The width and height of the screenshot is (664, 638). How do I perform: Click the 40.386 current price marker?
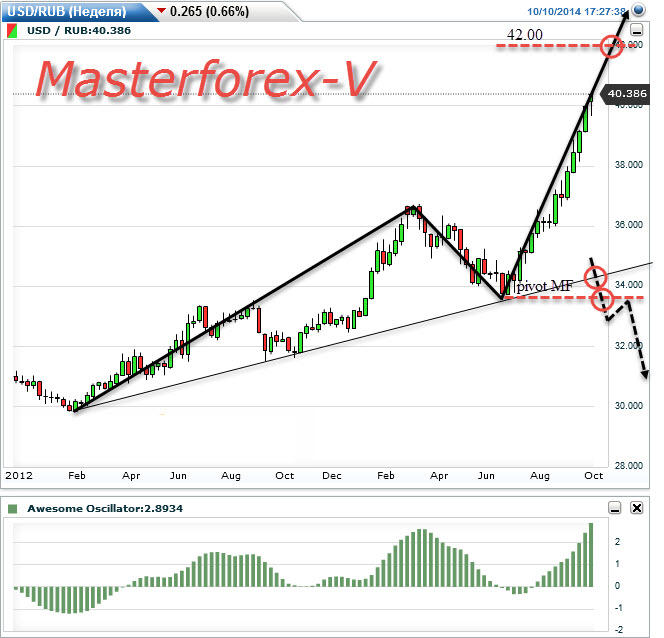pyautogui.click(x=627, y=93)
